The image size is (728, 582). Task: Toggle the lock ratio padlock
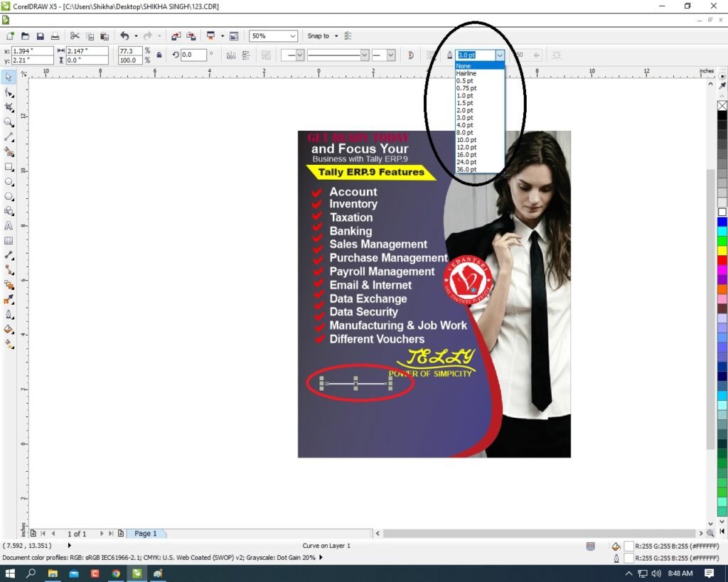pyautogui.click(x=159, y=55)
